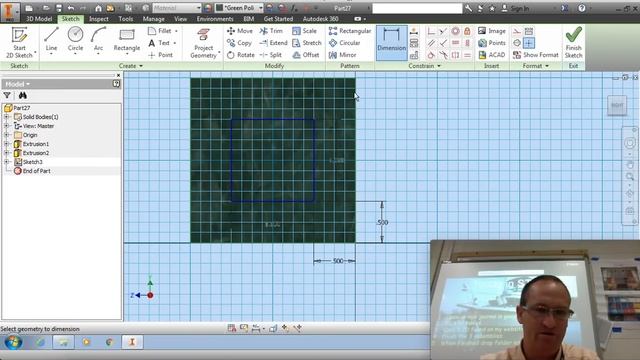Click the Start 2D Sketch icon

[x=19, y=35]
